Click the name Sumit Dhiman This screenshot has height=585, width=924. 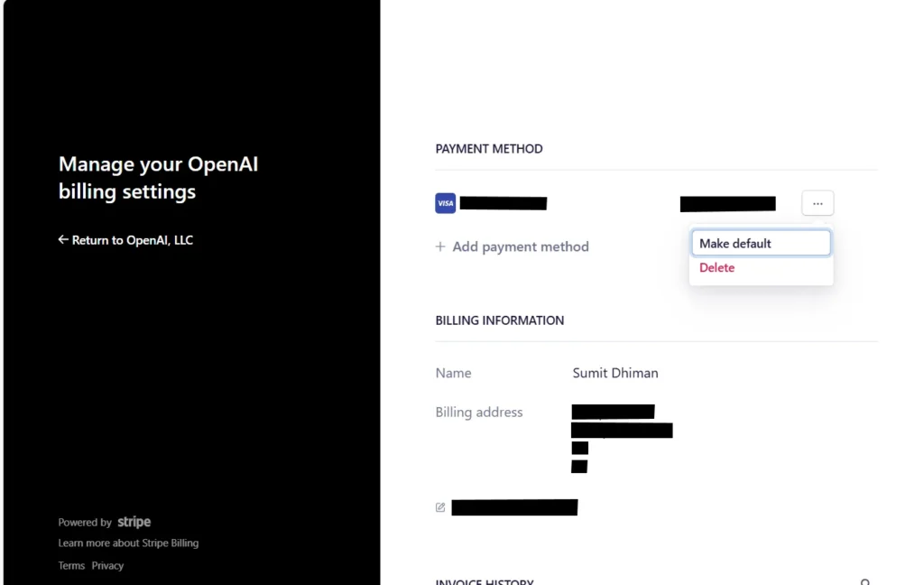tap(615, 373)
